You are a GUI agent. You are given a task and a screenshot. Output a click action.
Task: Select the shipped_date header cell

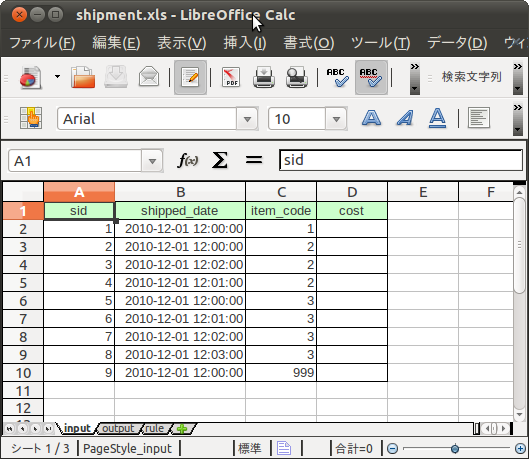pos(180,211)
